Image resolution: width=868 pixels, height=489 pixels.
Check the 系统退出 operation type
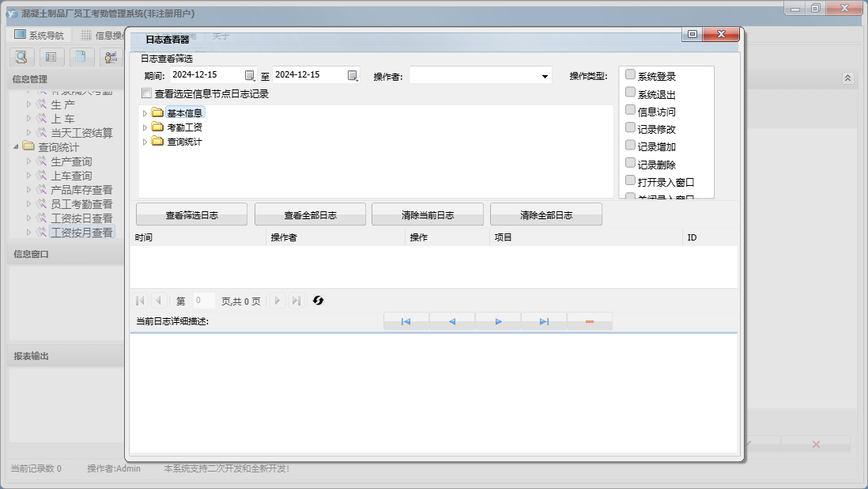pos(630,92)
